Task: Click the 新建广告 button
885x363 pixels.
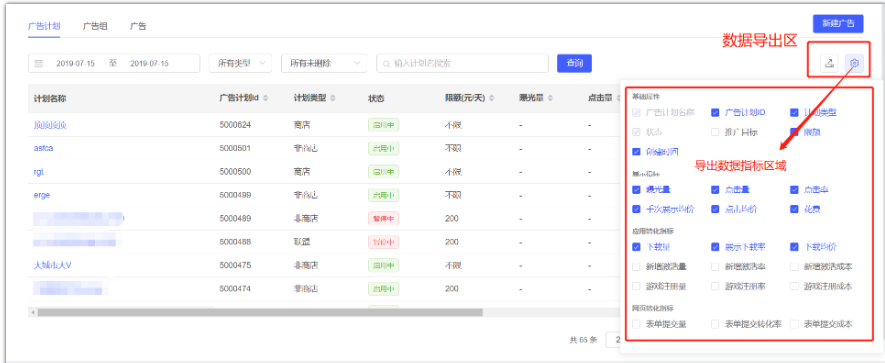Action: click(x=838, y=24)
